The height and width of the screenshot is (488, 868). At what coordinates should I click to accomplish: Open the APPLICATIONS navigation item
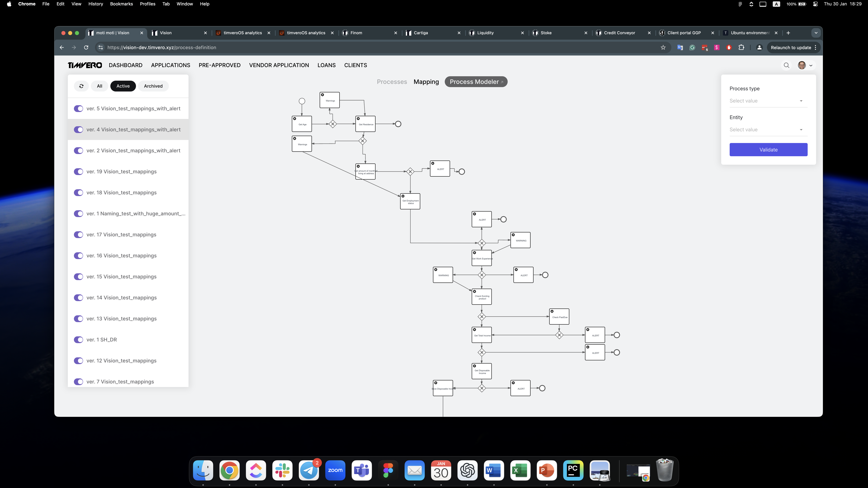(171, 65)
